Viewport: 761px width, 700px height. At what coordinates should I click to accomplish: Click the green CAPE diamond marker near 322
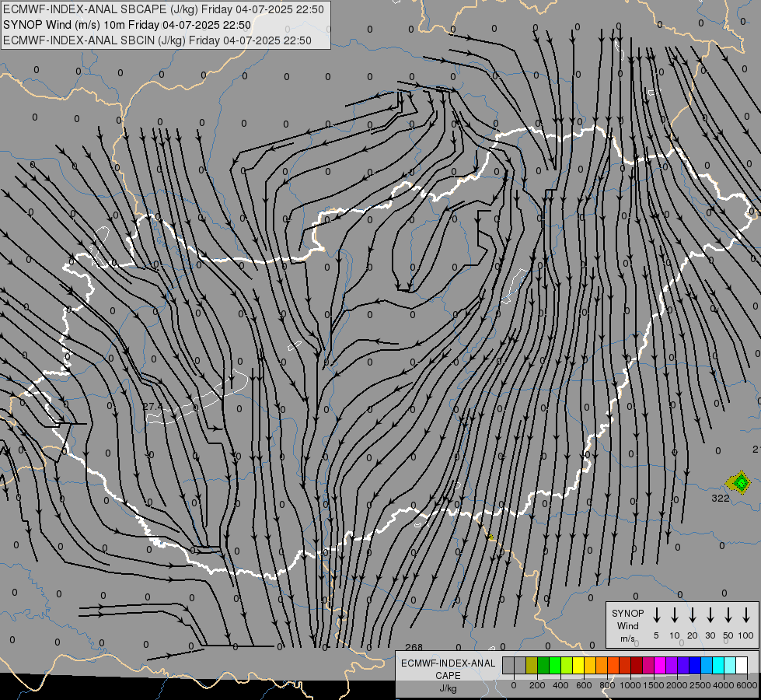click(x=741, y=482)
